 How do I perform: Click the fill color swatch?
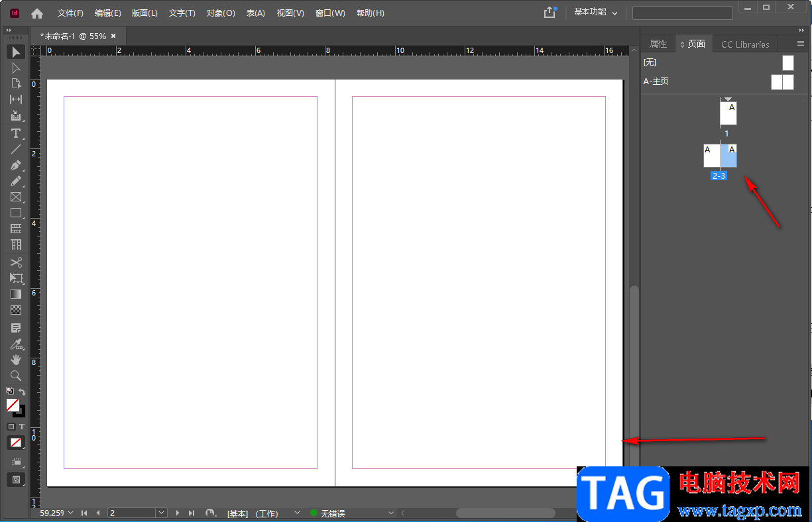pyautogui.click(x=13, y=403)
